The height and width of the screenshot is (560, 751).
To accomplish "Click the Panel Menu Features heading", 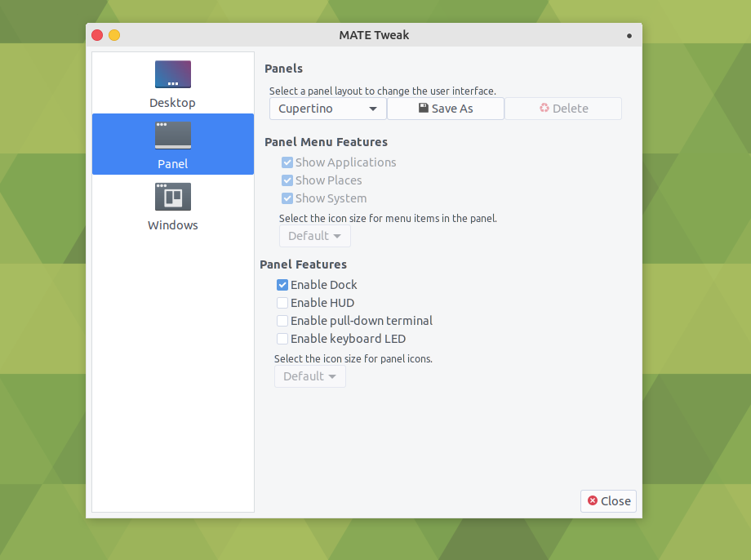I will tap(327, 142).
